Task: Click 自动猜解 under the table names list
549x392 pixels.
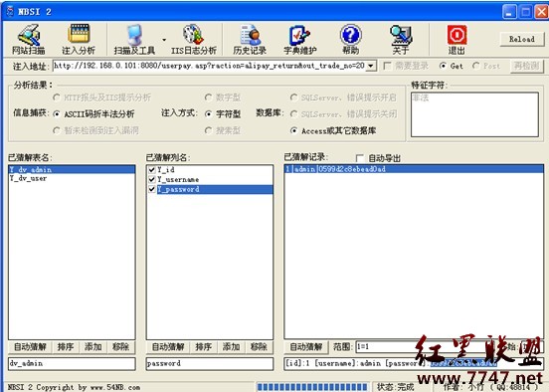Action: [x=30, y=347]
